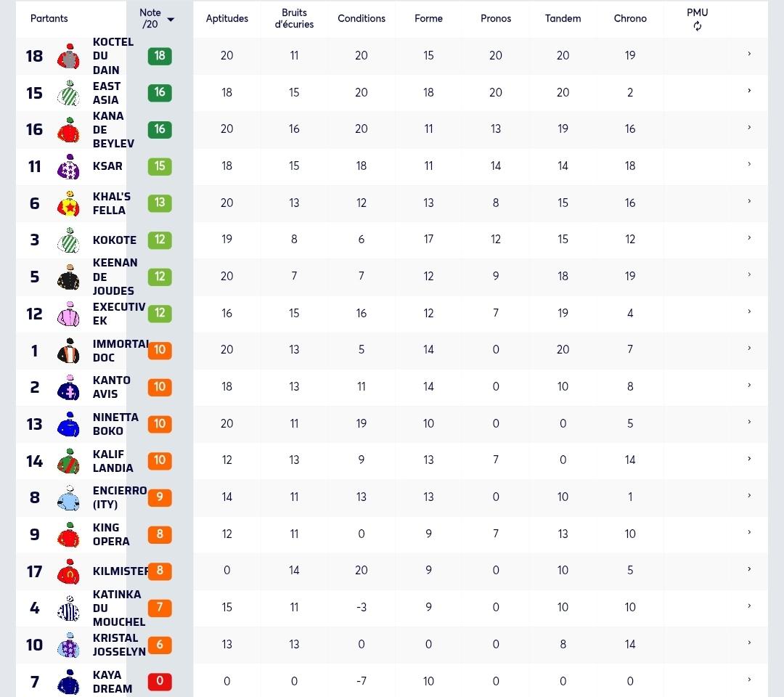Screen dimensions: 784x697
Task: Click KAYA DREAM navy silks icon
Action: [x=68, y=682]
